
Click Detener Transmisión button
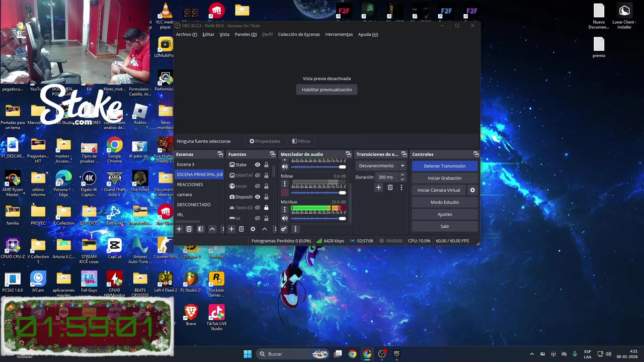point(444,166)
